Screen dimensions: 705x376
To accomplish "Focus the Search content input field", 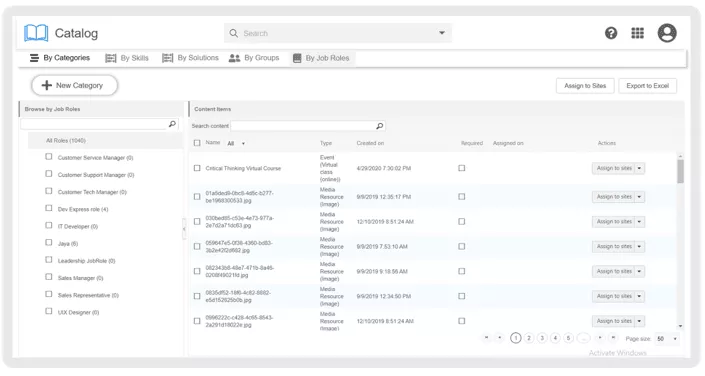I will pyautogui.click(x=303, y=126).
